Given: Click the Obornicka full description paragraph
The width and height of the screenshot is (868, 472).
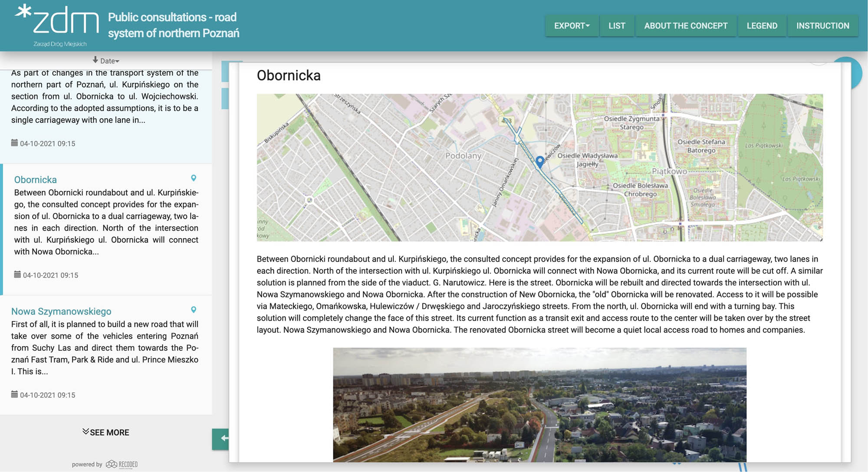Looking at the screenshot, I should click(539, 294).
